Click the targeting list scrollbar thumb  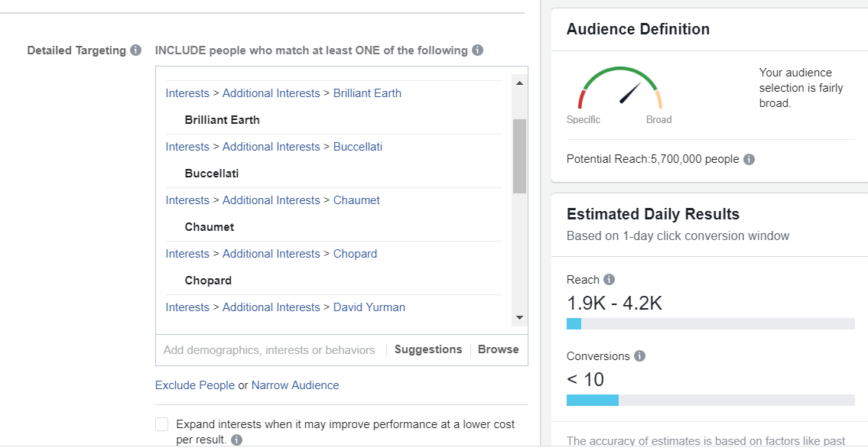click(x=519, y=156)
